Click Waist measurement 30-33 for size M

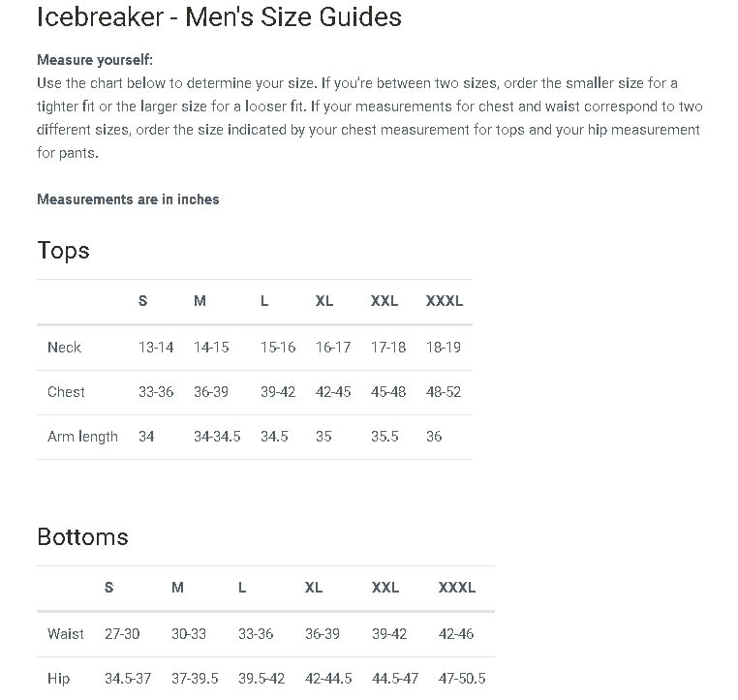click(x=189, y=634)
